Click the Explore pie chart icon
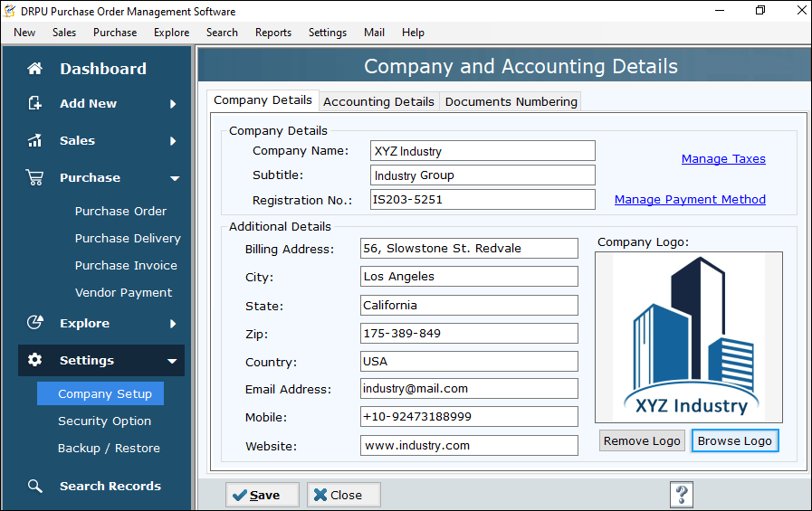812x511 pixels. click(x=34, y=323)
